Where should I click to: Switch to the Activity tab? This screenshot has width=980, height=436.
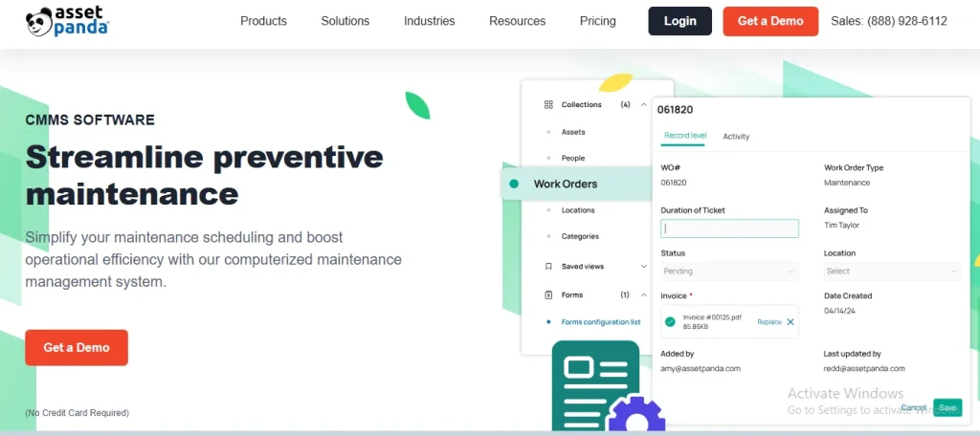point(736,136)
